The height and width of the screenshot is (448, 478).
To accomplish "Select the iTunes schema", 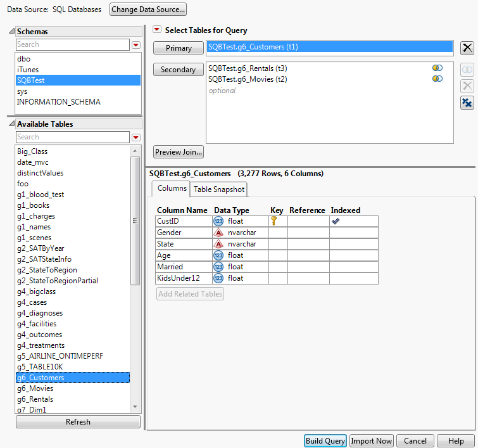I will pos(28,70).
